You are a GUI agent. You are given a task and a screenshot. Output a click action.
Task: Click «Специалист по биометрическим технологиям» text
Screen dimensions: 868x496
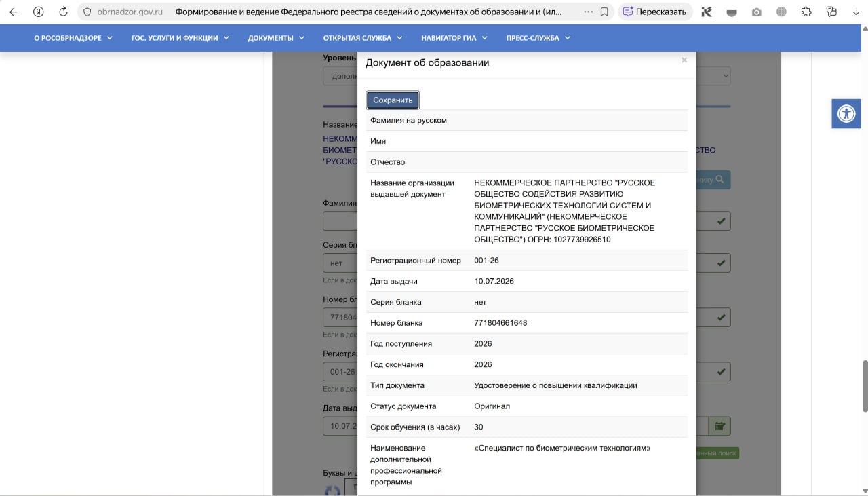click(x=562, y=448)
